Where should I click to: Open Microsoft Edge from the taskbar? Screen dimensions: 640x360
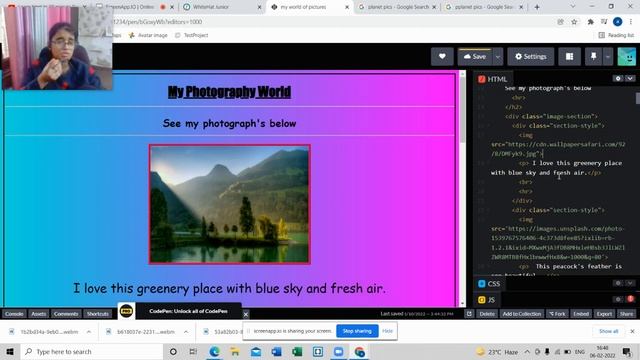214,351
